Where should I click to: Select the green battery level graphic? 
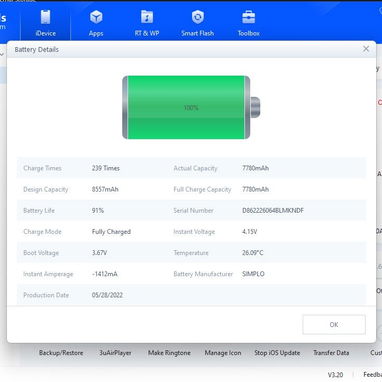(191, 107)
